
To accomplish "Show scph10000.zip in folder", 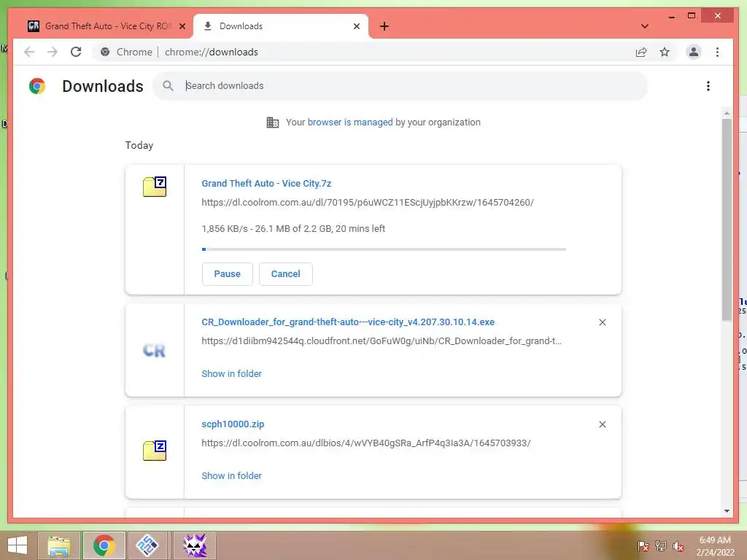I will (x=231, y=475).
